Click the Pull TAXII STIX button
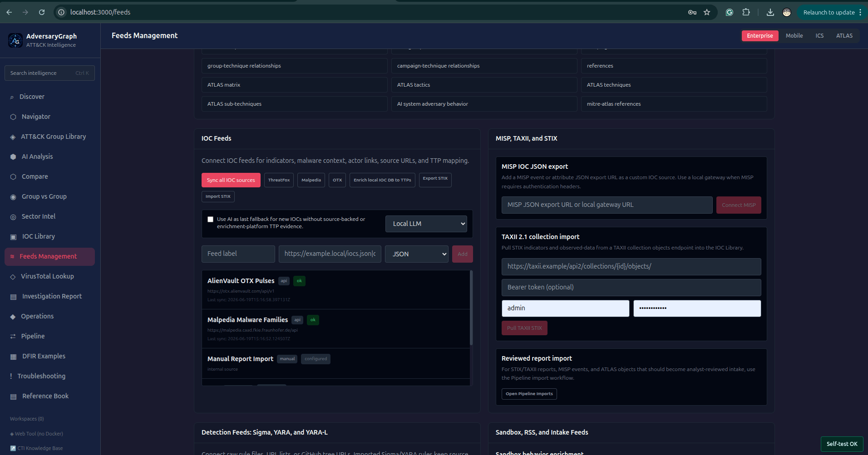868x455 pixels. click(x=524, y=328)
